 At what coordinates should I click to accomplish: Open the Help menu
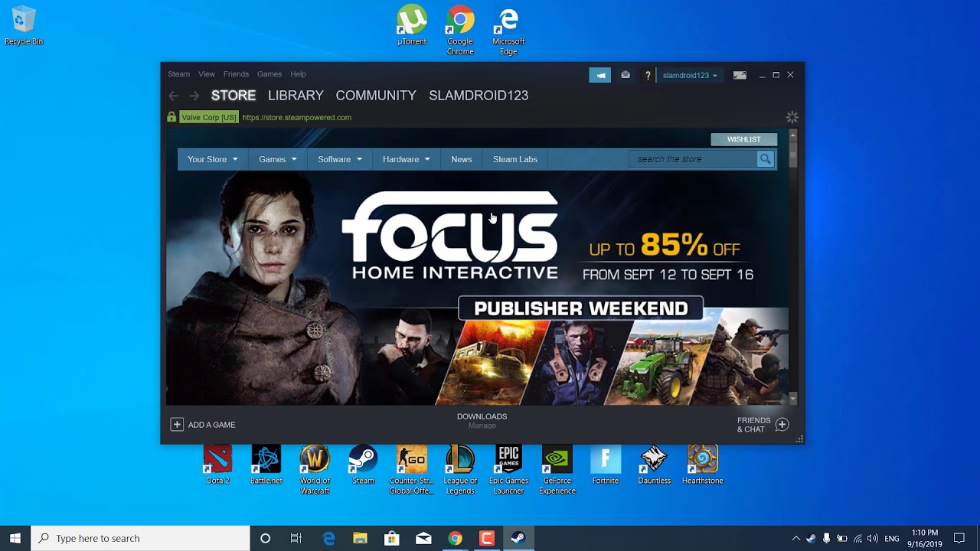pos(299,74)
